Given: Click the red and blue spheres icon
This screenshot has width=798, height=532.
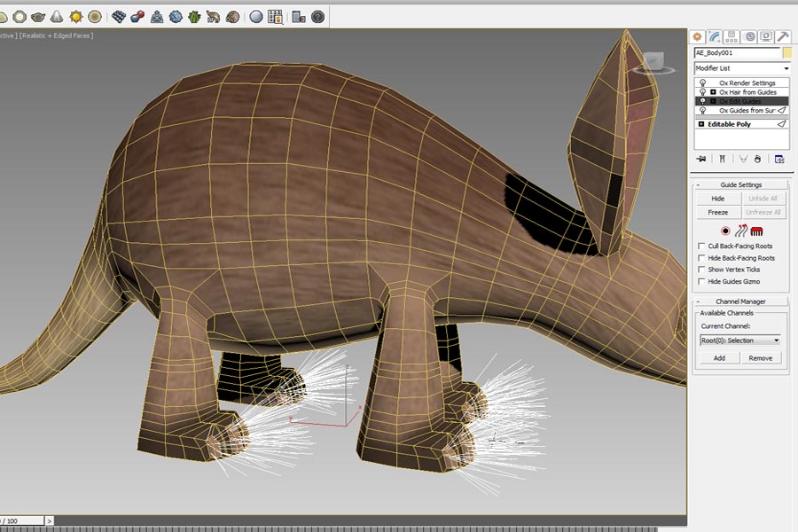Looking at the screenshot, I should pyautogui.click(x=137, y=16).
